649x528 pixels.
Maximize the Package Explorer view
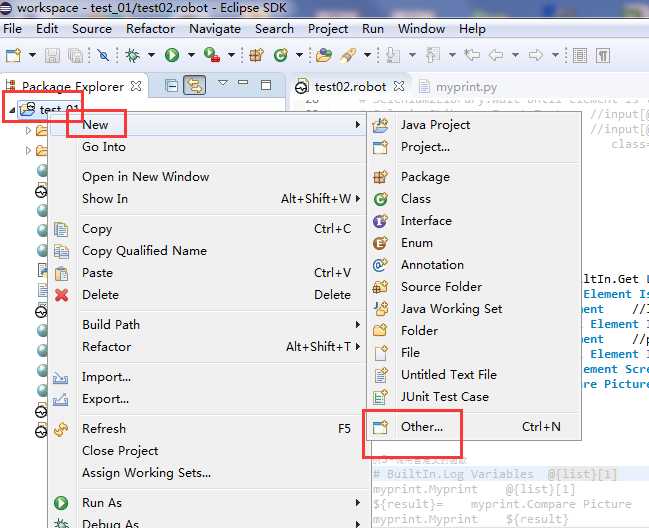(266, 85)
